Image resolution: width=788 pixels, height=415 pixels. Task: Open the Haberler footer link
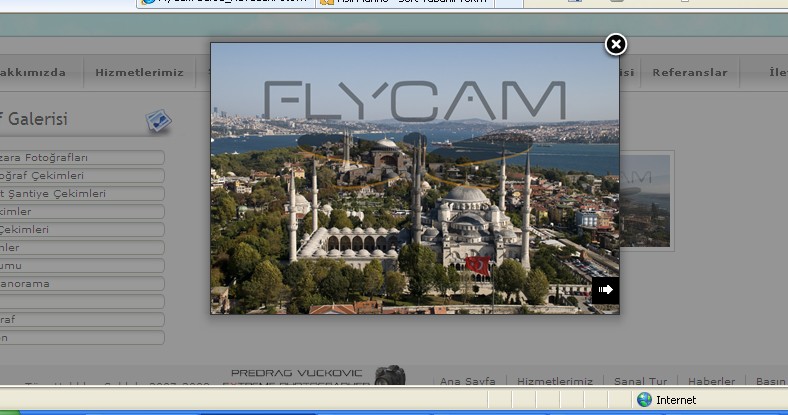point(712,381)
